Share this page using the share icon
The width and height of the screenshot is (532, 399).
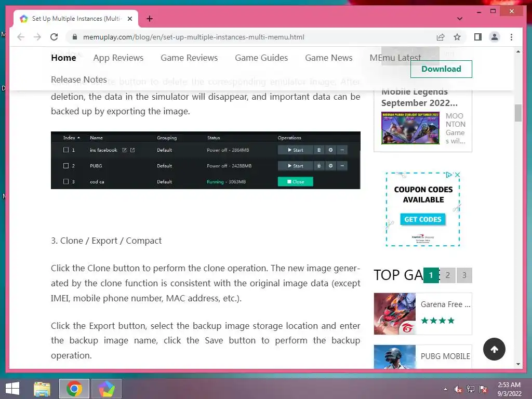tap(441, 37)
